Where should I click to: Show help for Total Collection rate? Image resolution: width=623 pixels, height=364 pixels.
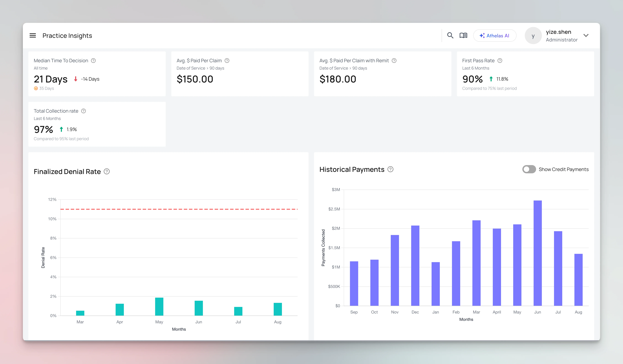tap(84, 111)
